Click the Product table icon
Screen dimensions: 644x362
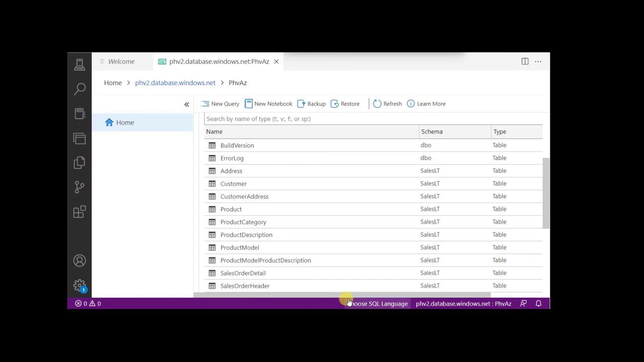(x=212, y=209)
